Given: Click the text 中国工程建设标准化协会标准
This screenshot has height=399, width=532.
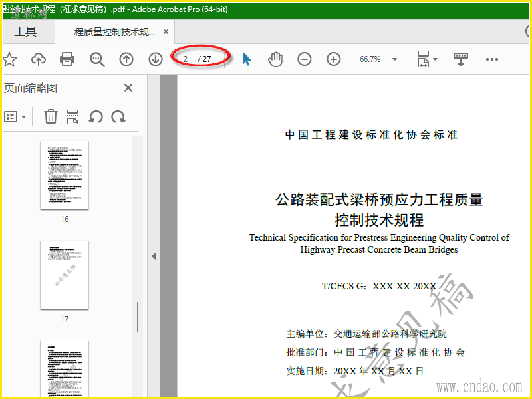Looking at the screenshot, I should [x=372, y=135].
